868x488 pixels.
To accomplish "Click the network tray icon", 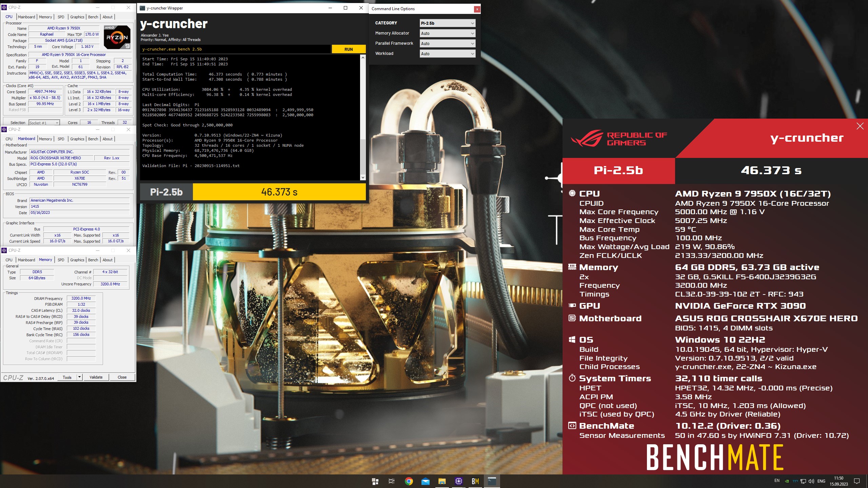I will click(x=803, y=481).
